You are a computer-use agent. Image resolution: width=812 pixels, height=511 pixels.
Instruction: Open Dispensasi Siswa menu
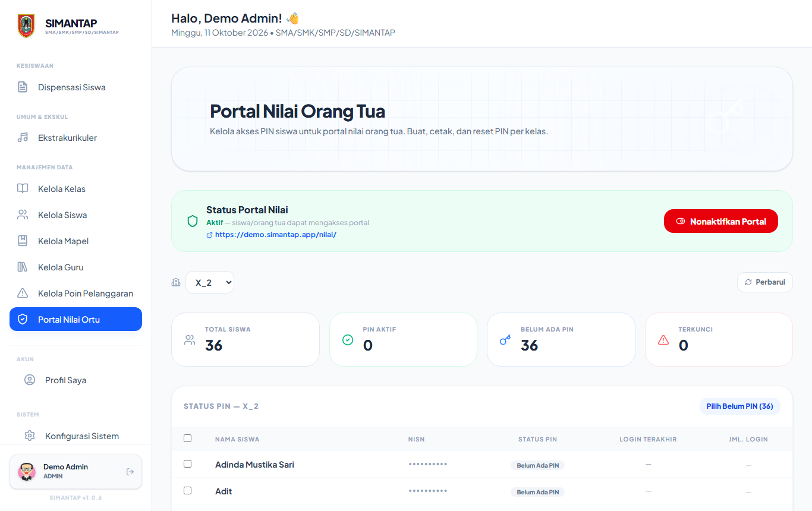pos(75,87)
